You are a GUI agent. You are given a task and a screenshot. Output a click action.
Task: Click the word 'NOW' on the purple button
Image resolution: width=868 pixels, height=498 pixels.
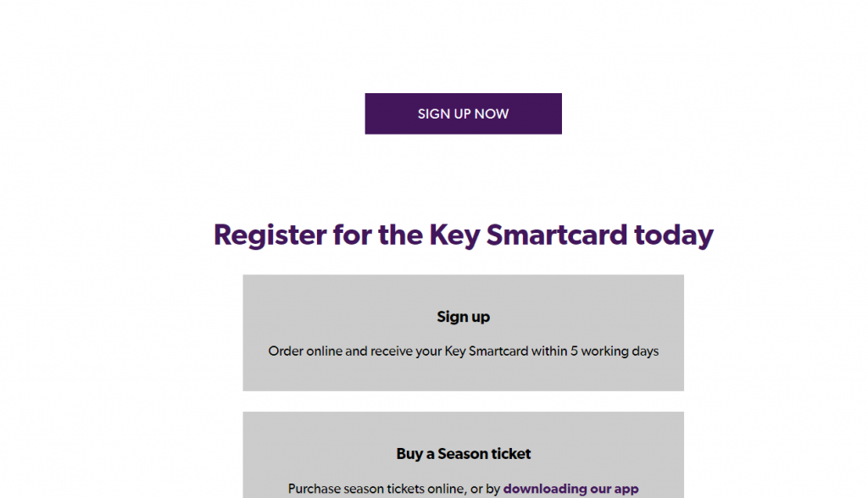tap(492, 114)
